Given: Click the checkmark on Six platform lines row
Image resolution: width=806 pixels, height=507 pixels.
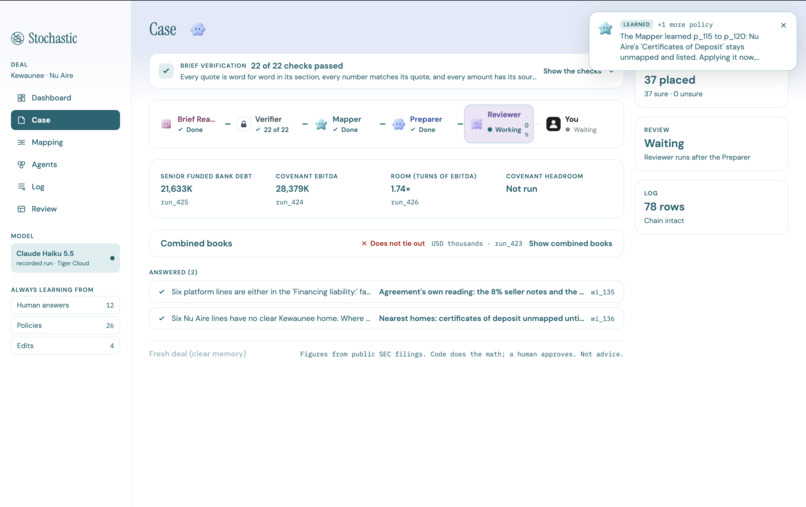Looking at the screenshot, I should click(161, 292).
